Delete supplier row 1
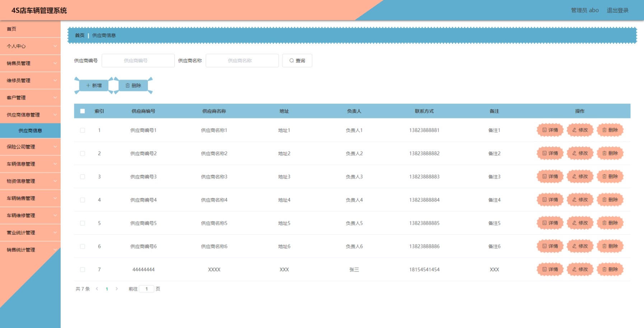The height and width of the screenshot is (328, 644). coord(610,130)
